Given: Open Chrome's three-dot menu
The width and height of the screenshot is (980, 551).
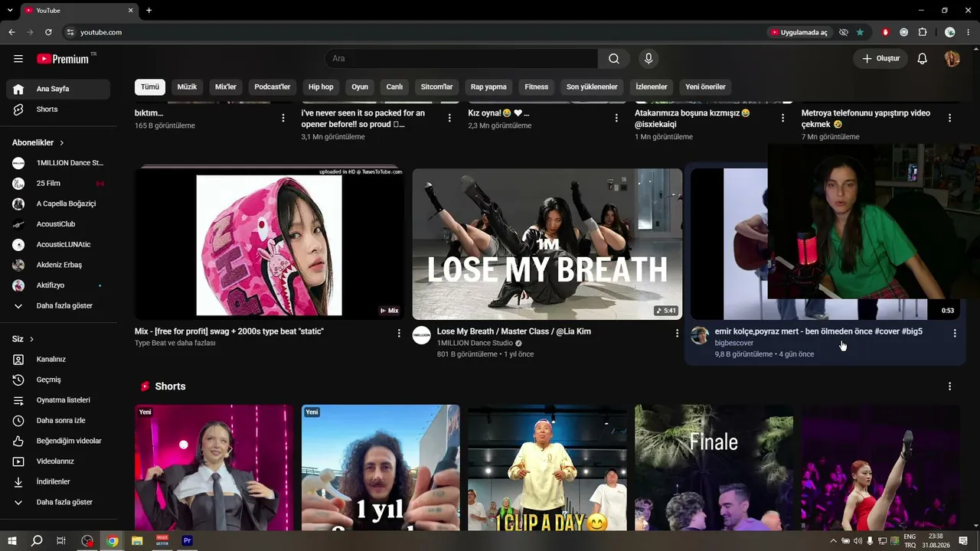Looking at the screenshot, I should 968,32.
